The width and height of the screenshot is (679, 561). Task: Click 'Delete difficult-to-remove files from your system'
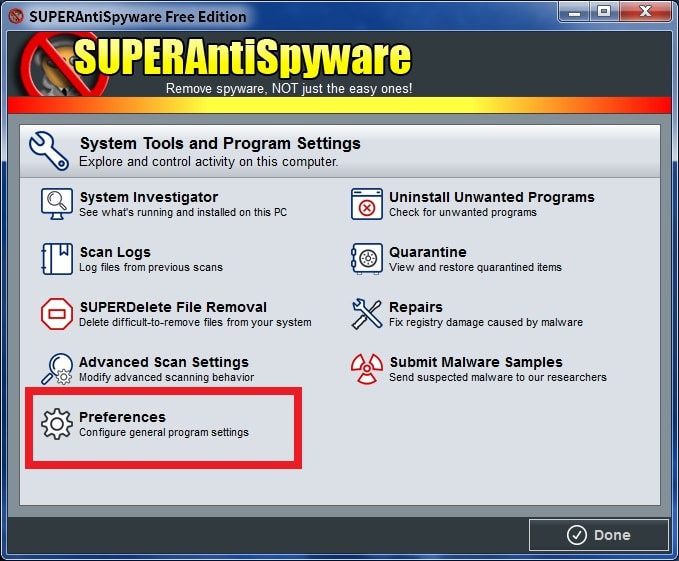pyautogui.click(x=195, y=322)
